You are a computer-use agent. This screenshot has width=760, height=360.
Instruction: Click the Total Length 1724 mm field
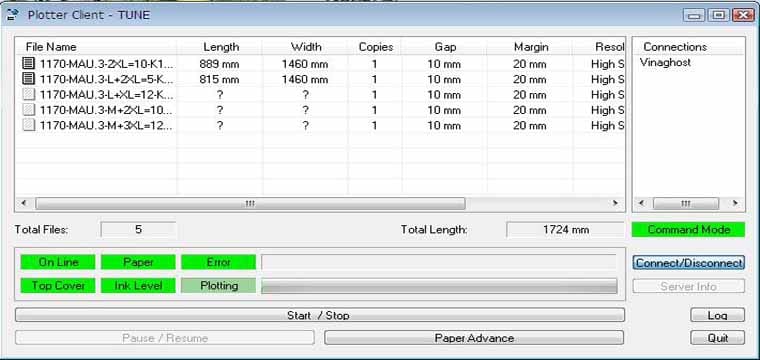click(565, 230)
